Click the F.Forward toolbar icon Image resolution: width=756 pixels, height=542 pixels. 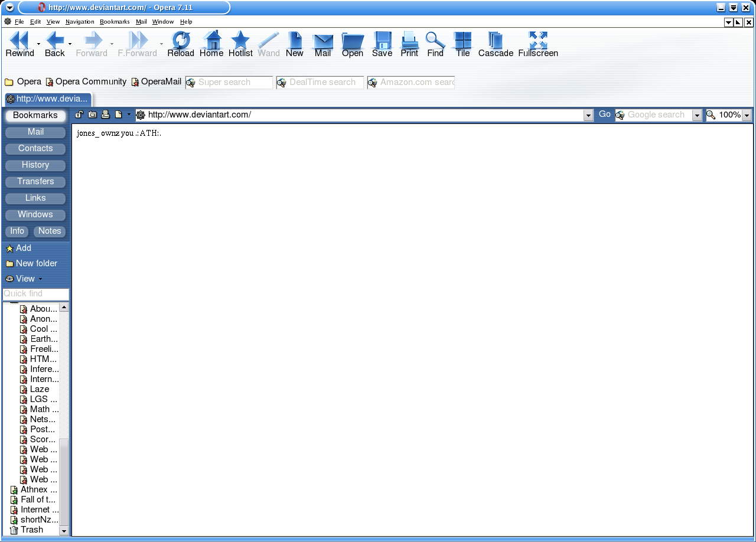click(x=138, y=40)
